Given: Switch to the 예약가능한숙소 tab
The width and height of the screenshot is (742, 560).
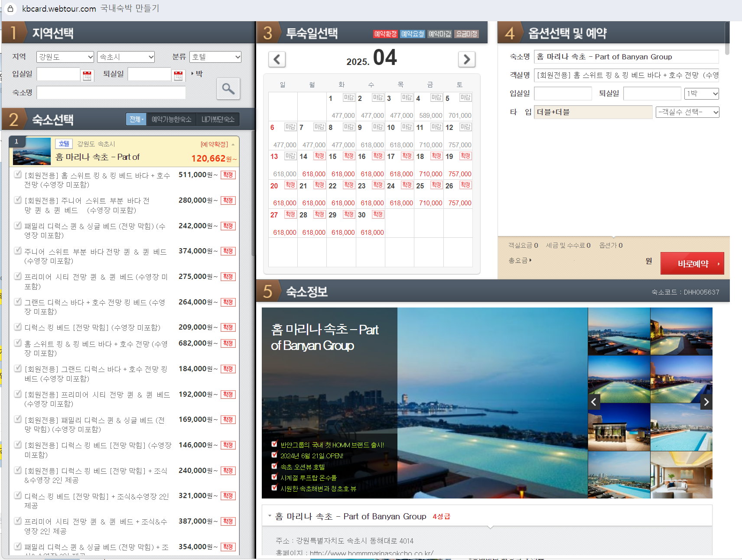Looking at the screenshot, I should [172, 119].
